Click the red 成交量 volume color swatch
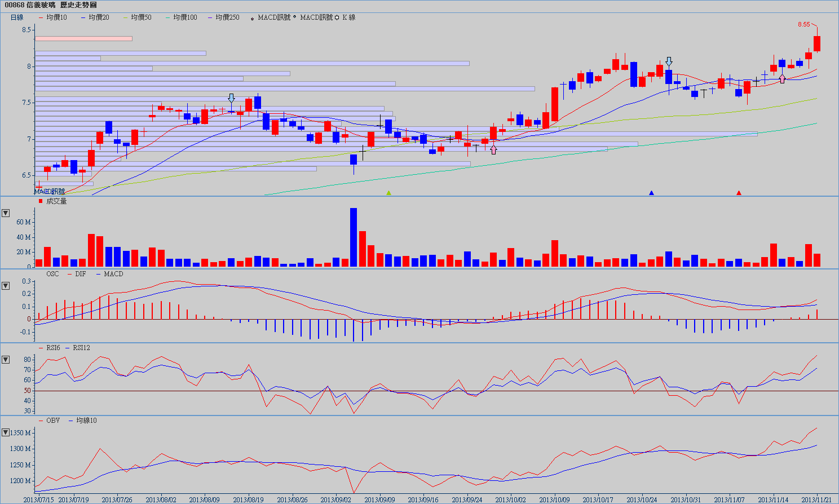The height and width of the screenshot is (504, 839). click(40, 201)
